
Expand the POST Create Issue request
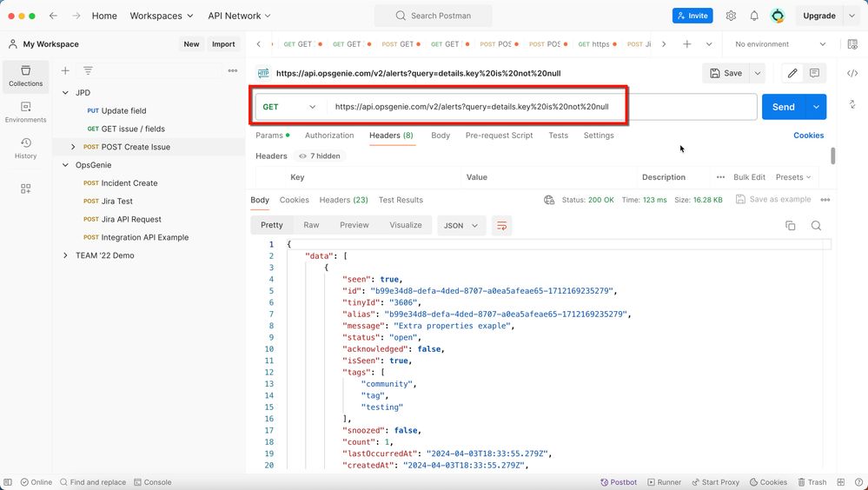(73, 148)
